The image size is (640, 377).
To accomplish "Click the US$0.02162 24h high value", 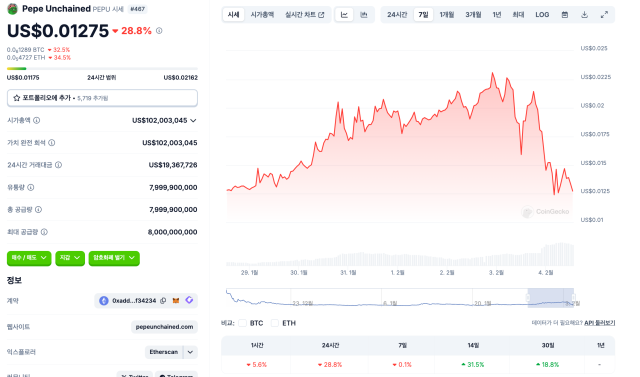I will (180, 78).
